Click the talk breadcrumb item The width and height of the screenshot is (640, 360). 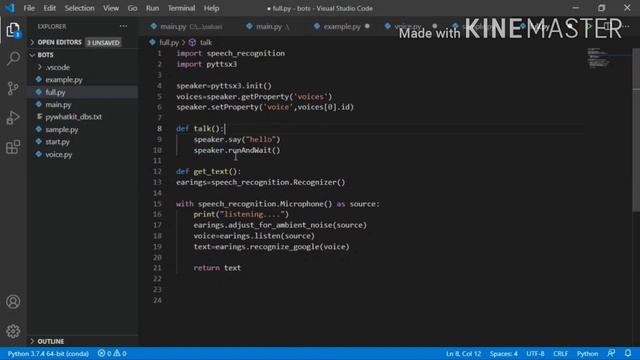point(206,42)
